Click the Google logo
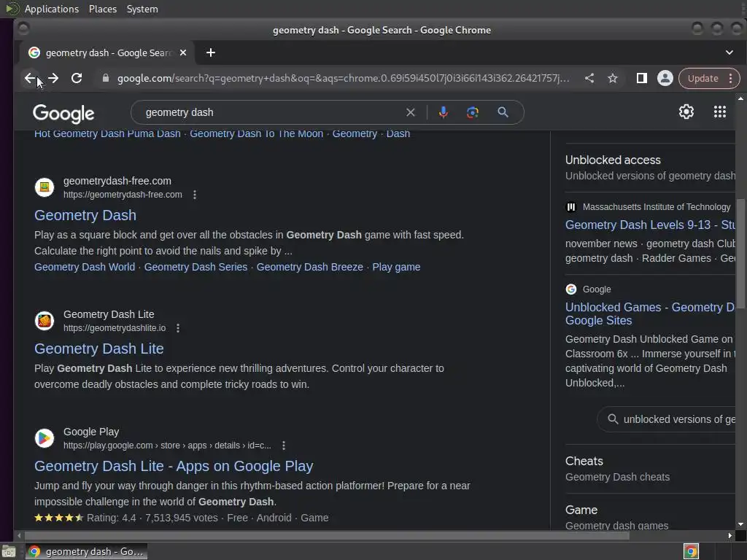 coord(63,113)
